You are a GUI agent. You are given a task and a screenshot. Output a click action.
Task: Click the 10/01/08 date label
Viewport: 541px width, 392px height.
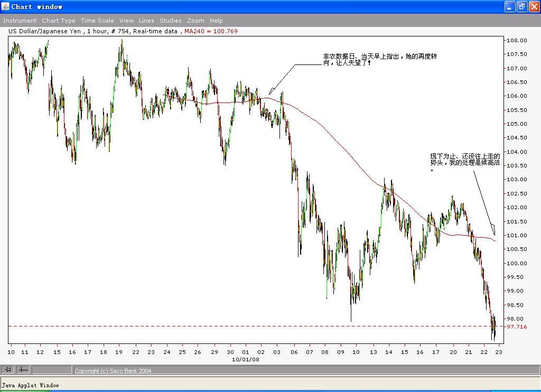[245, 359]
